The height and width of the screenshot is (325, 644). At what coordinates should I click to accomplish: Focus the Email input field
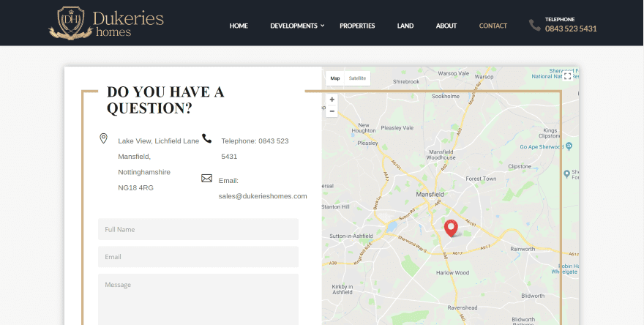tap(198, 257)
